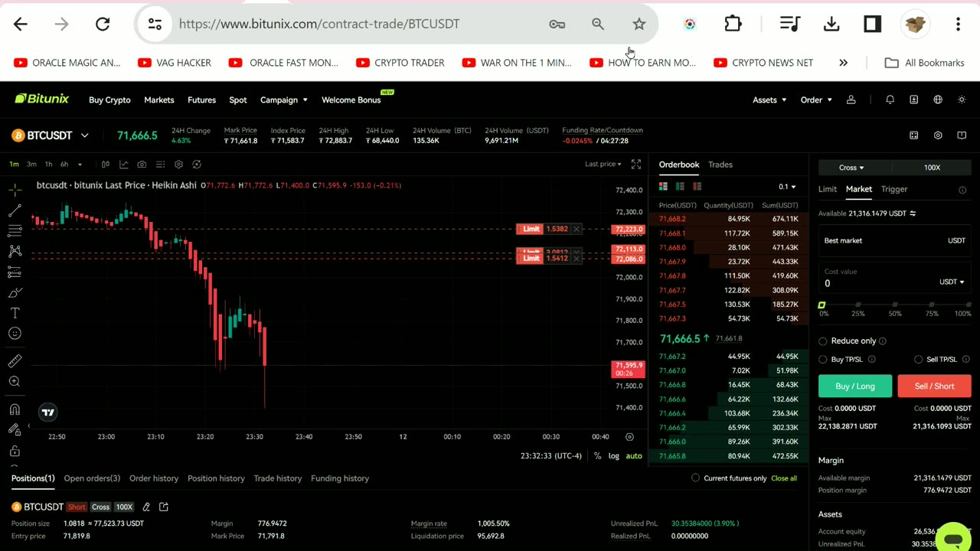
Task: Open the Campaign dropdown menu
Action: point(284,99)
